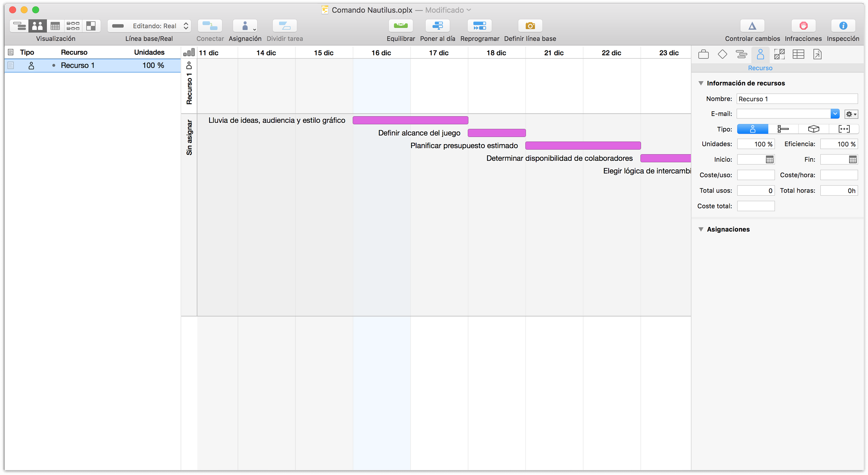Viewport: 868px width, 475px height.
Task: Select the Network view icon
Action: point(73,26)
